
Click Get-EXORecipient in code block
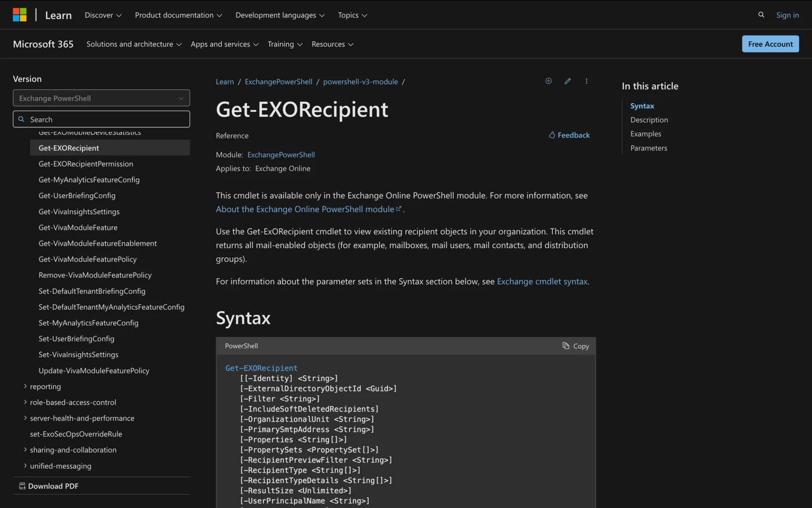(261, 368)
